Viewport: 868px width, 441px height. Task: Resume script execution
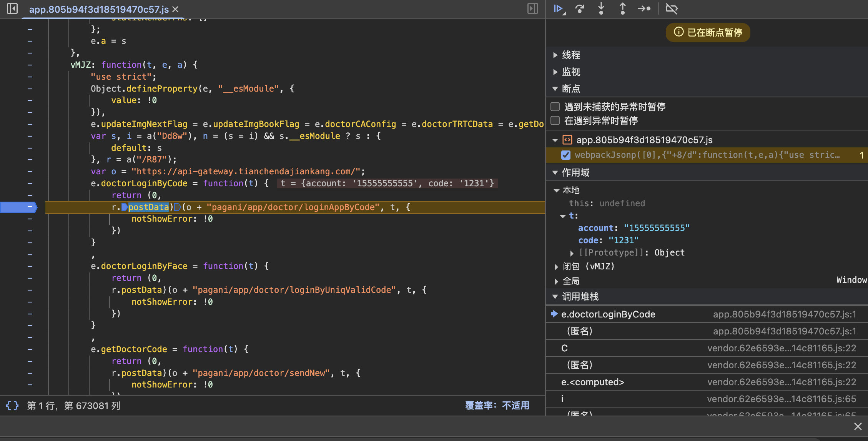(x=558, y=8)
